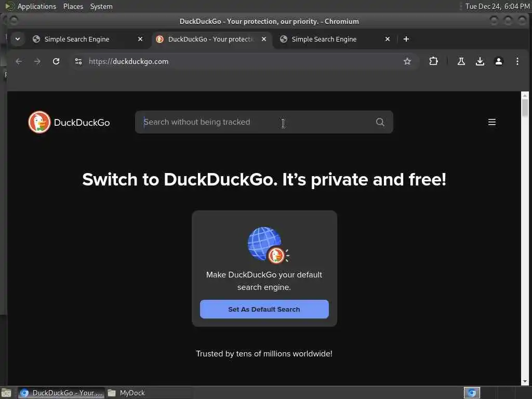Expand the tab search dropdown arrow
This screenshot has height=399, width=532.
point(18,39)
